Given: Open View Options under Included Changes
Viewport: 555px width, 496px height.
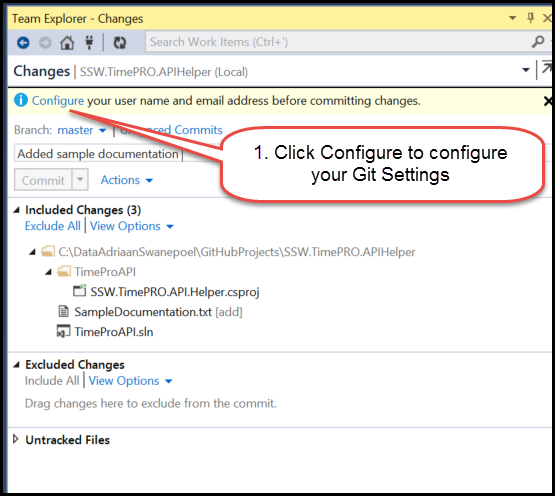Looking at the screenshot, I should (132, 226).
